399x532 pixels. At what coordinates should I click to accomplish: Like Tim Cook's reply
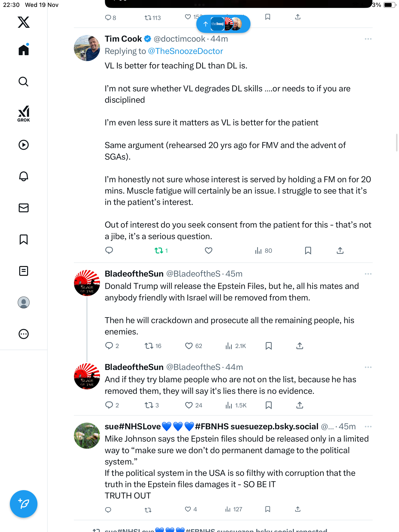pyautogui.click(x=209, y=250)
